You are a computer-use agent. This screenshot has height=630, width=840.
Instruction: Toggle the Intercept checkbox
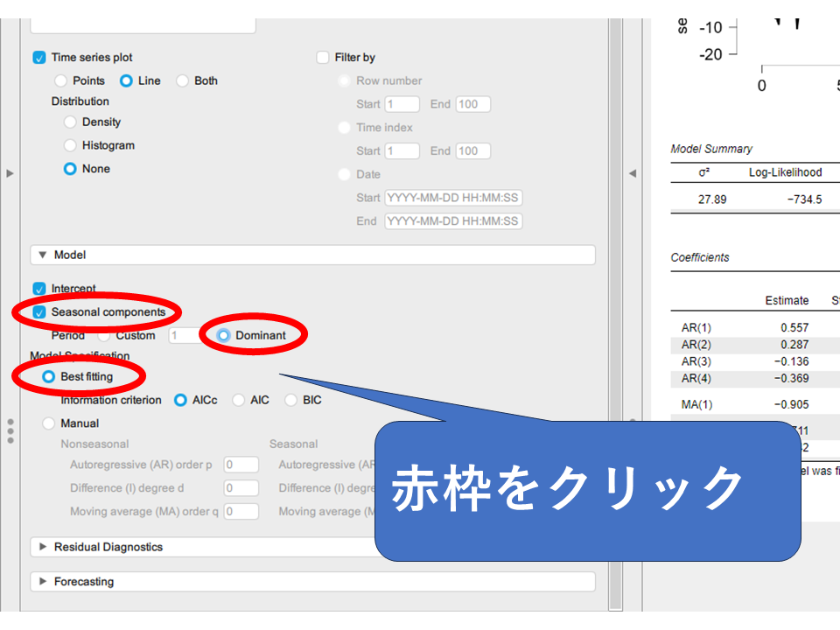click(39, 289)
